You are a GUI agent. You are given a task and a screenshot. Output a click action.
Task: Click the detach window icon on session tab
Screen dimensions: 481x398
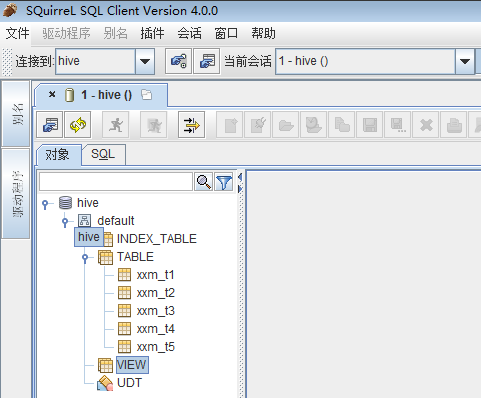(146, 95)
